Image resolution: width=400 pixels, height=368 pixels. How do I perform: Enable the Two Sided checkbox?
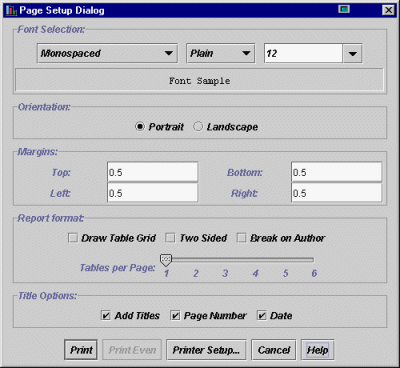coord(170,238)
